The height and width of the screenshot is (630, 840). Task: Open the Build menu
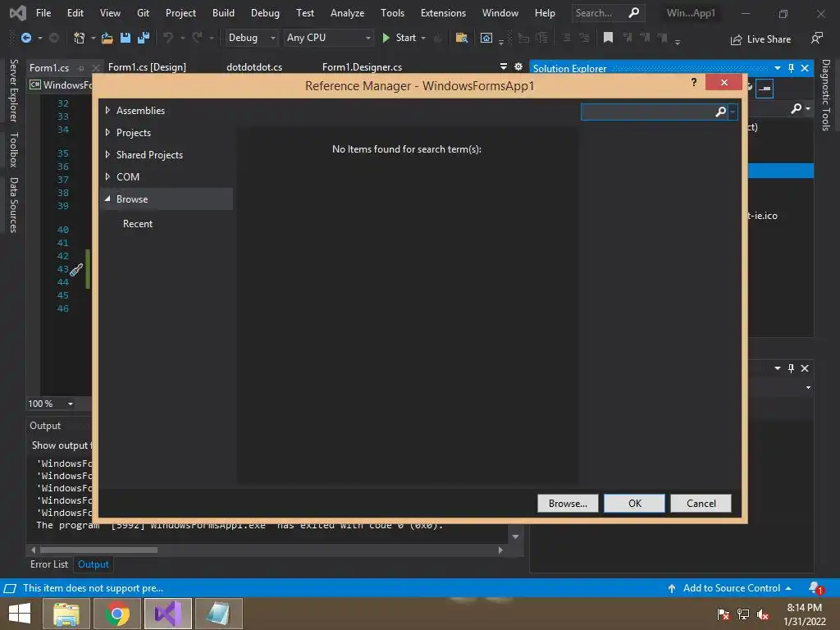[223, 13]
